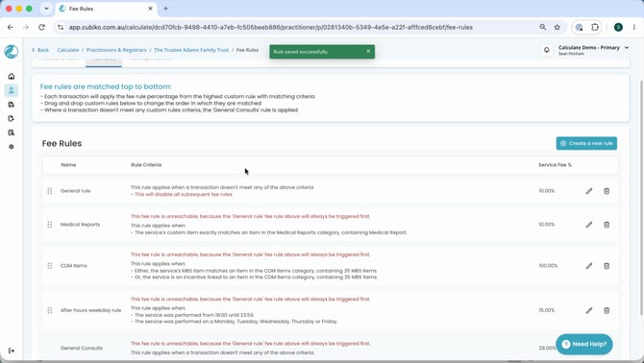Open a new browser tab
This screenshot has width=644, height=363.
coord(165,9)
